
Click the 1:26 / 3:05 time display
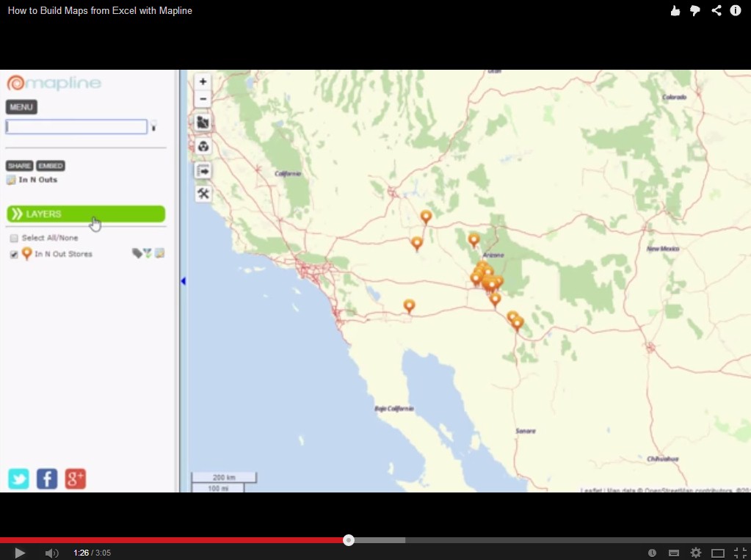[x=92, y=553]
